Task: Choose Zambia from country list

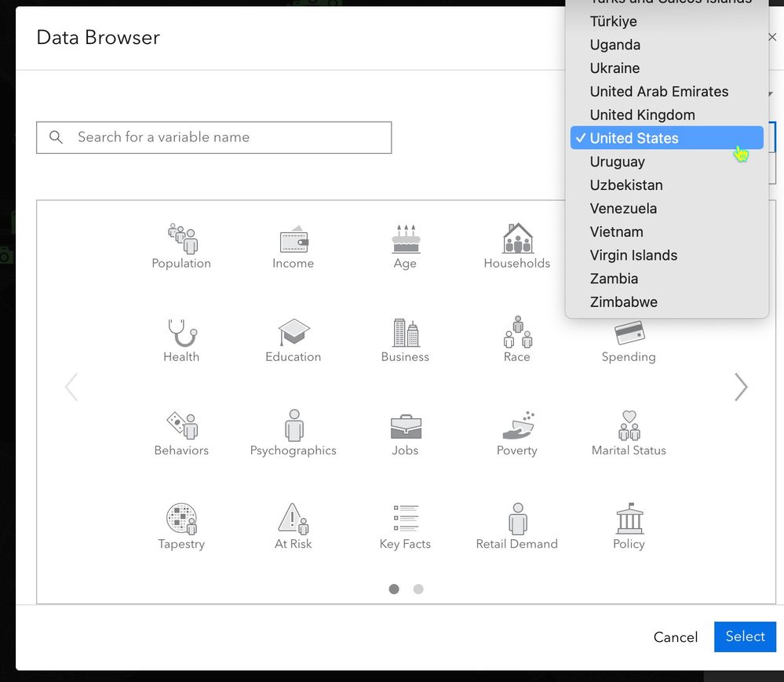Action: tap(666, 279)
